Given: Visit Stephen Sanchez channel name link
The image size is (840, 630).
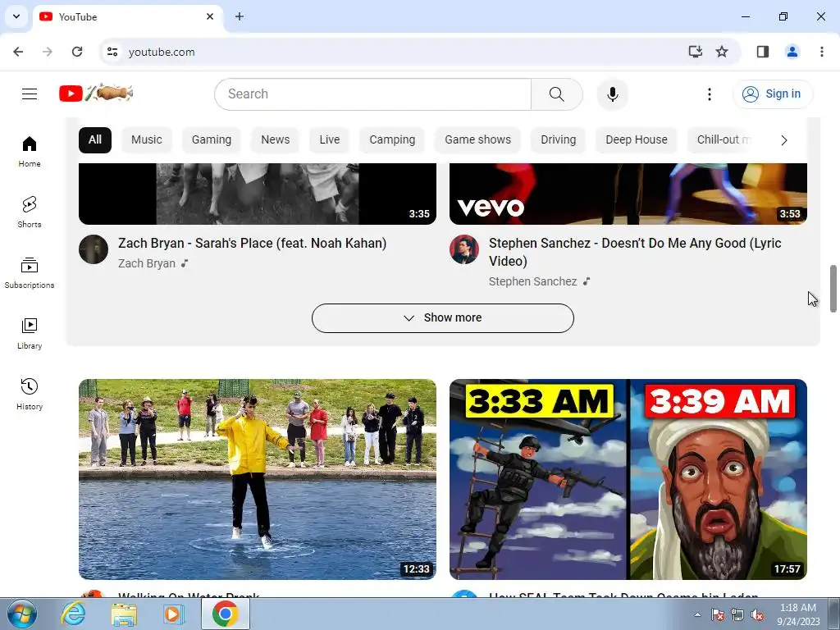Looking at the screenshot, I should coord(532,282).
